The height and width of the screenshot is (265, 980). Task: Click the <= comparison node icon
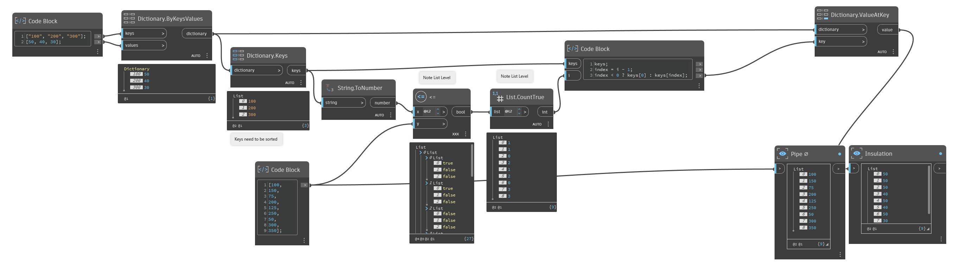(x=421, y=97)
